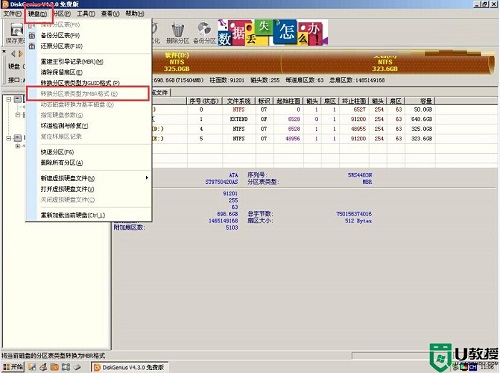Click DiskGenius V4.3.0 taskbar button
Screen dimensions: 500x373
tap(130, 367)
